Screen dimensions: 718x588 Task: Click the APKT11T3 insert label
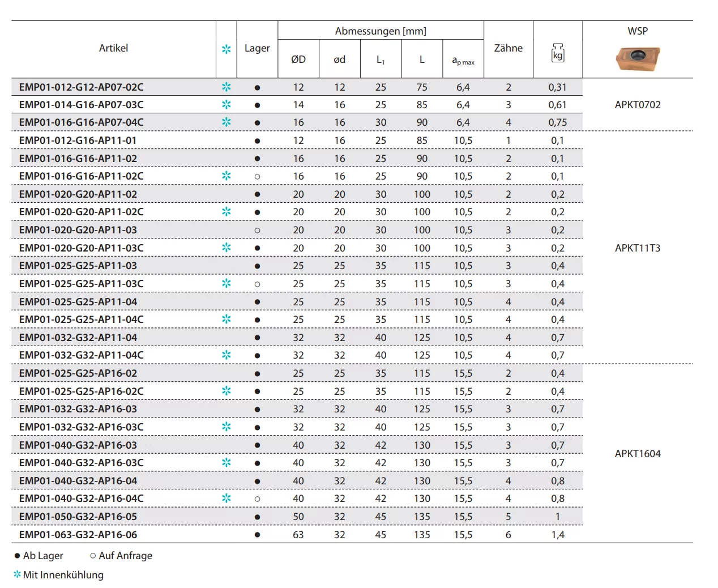(638, 248)
